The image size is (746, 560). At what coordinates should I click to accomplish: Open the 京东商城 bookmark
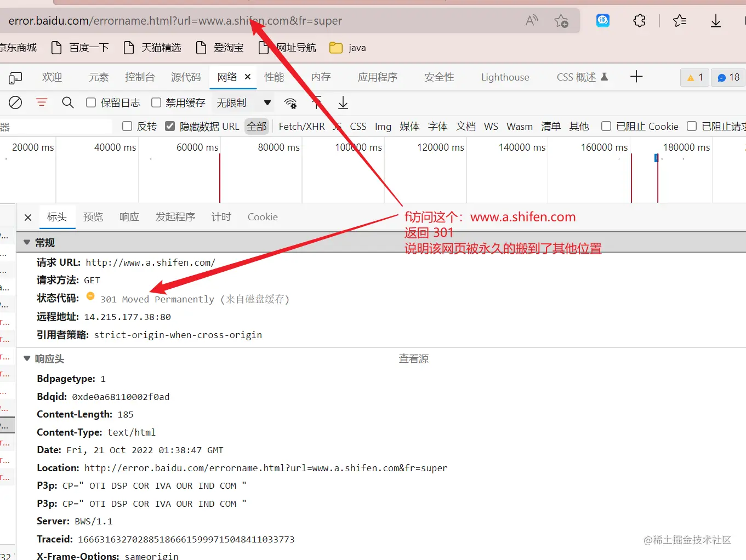click(x=19, y=48)
